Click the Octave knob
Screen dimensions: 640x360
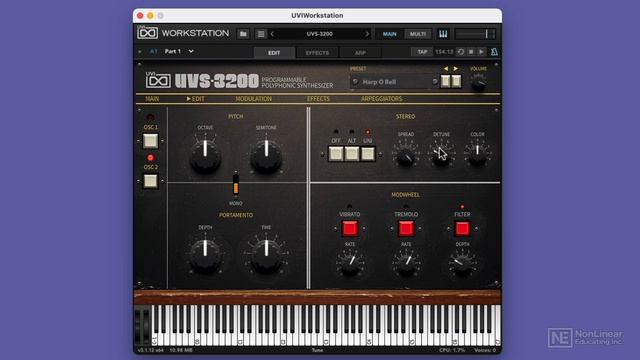coord(205,156)
